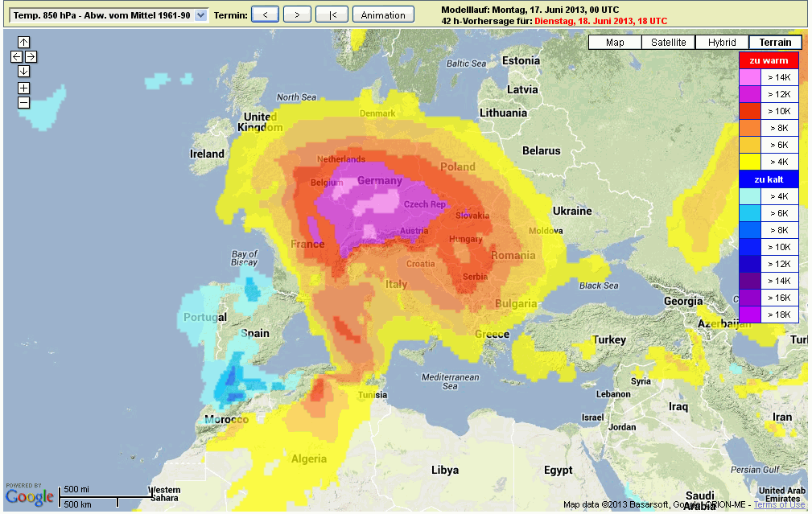Click the warm >4K yellow legend swatch
This screenshot has height=514, width=812.
tap(750, 162)
